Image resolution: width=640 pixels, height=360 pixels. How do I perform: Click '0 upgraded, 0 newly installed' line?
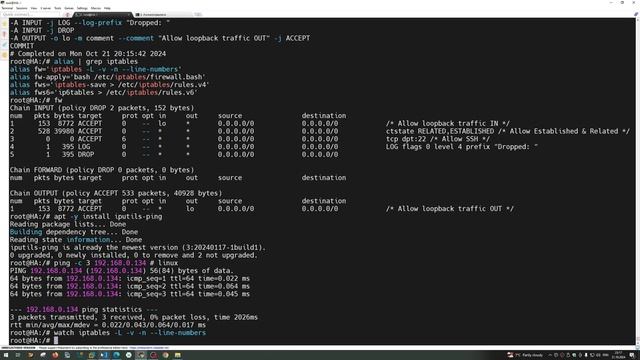[134, 255]
